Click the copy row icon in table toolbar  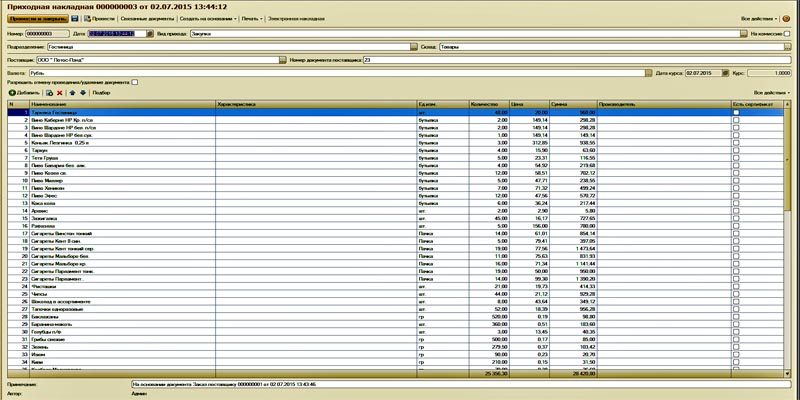49,92
